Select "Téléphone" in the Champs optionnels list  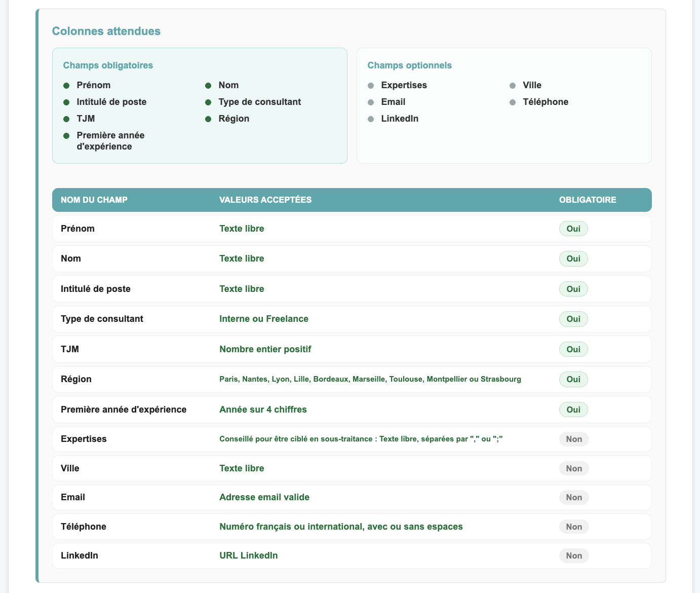point(546,102)
